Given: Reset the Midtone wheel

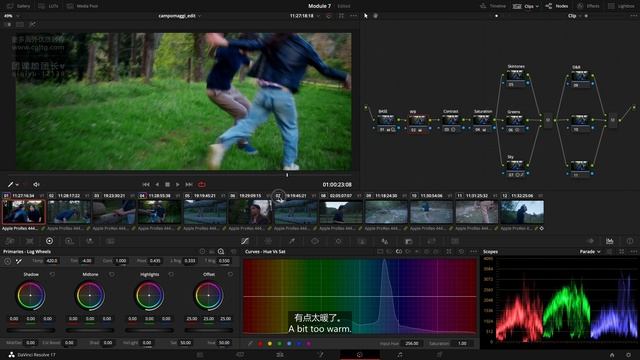Looking at the screenshot, I should [x=111, y=275].
